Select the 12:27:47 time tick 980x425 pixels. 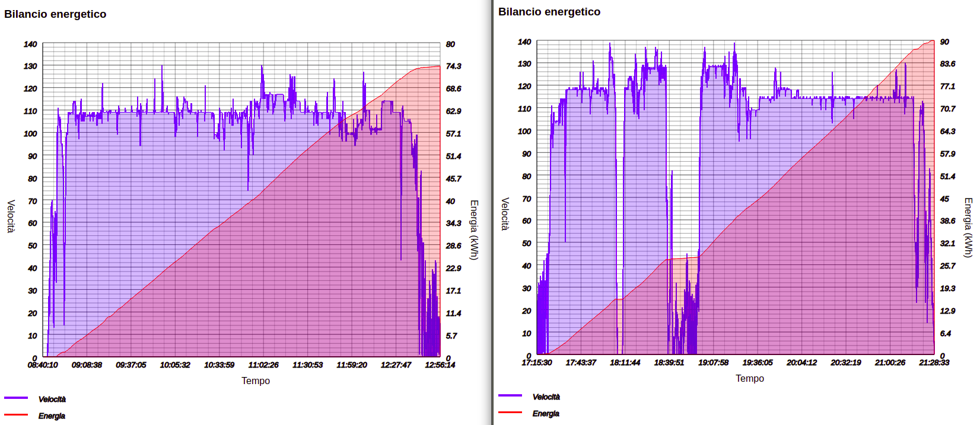[x=396, y=365]
